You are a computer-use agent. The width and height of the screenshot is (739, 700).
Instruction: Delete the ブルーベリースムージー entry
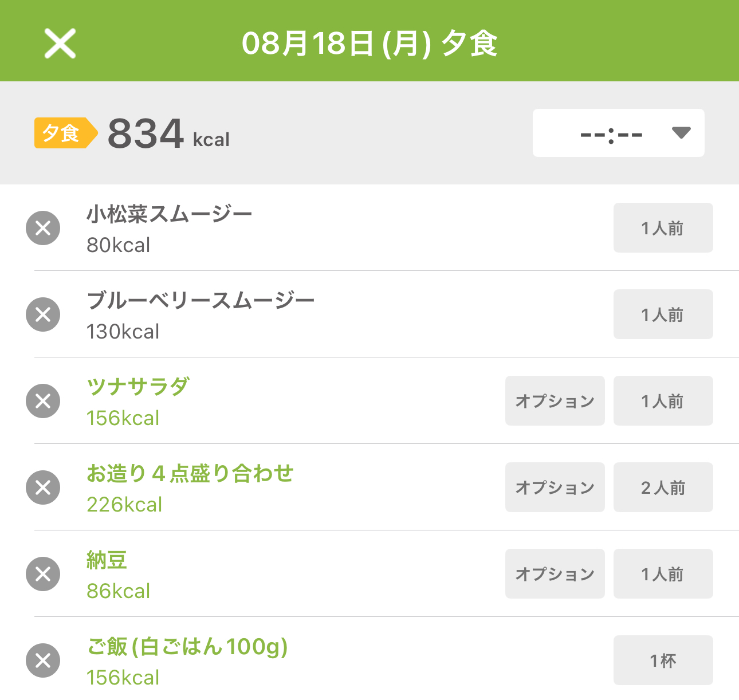[x=43, y=314]
